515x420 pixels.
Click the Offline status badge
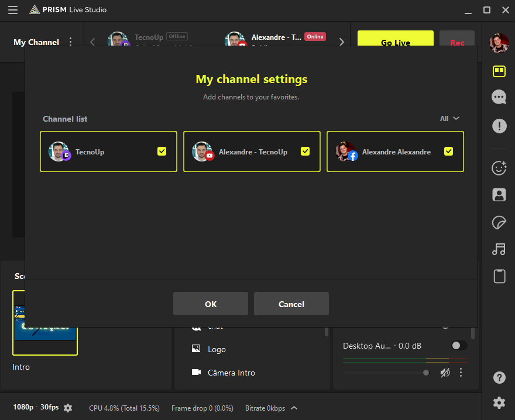pos(177,36)
